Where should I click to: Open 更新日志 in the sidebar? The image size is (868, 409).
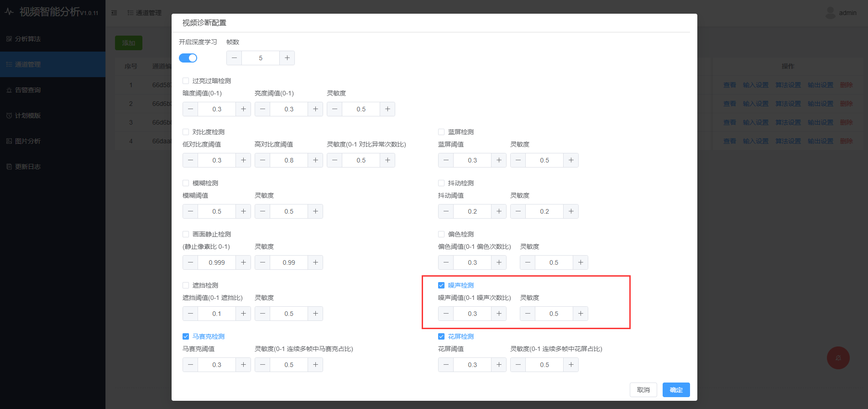[x=52, y=167]
